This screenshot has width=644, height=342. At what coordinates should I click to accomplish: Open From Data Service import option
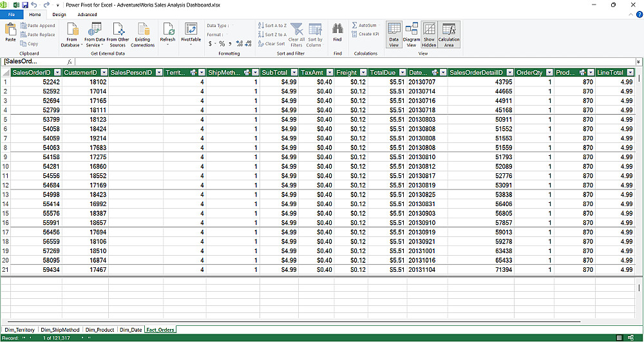(95, 35)
